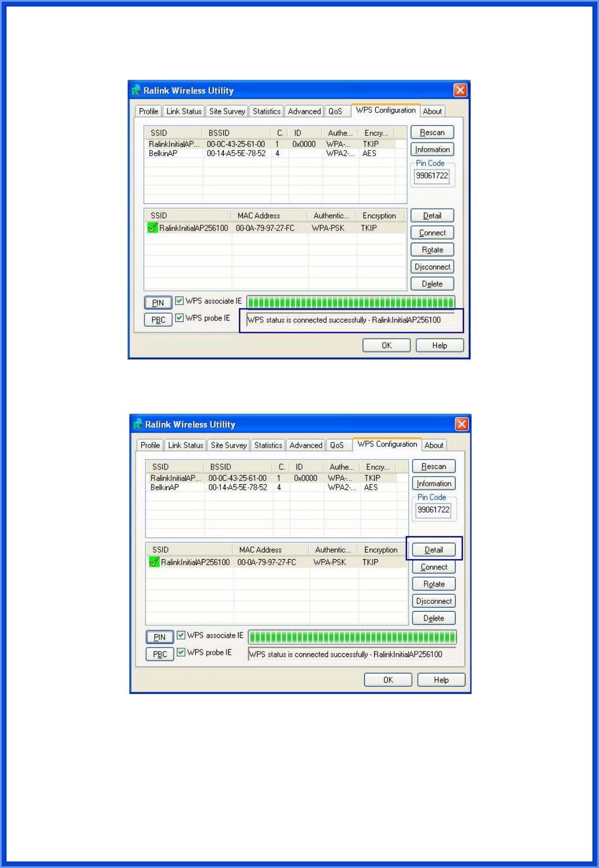Start PBC method in upper window
Viewport: 599px width, 868px height.
(x=158, y=320)
